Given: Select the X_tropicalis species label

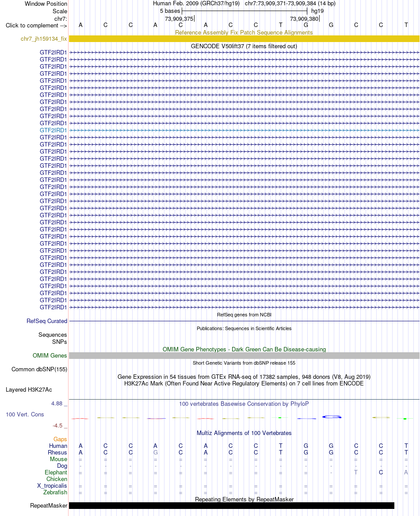Looking at the screenshot, I should coord(52,486).
